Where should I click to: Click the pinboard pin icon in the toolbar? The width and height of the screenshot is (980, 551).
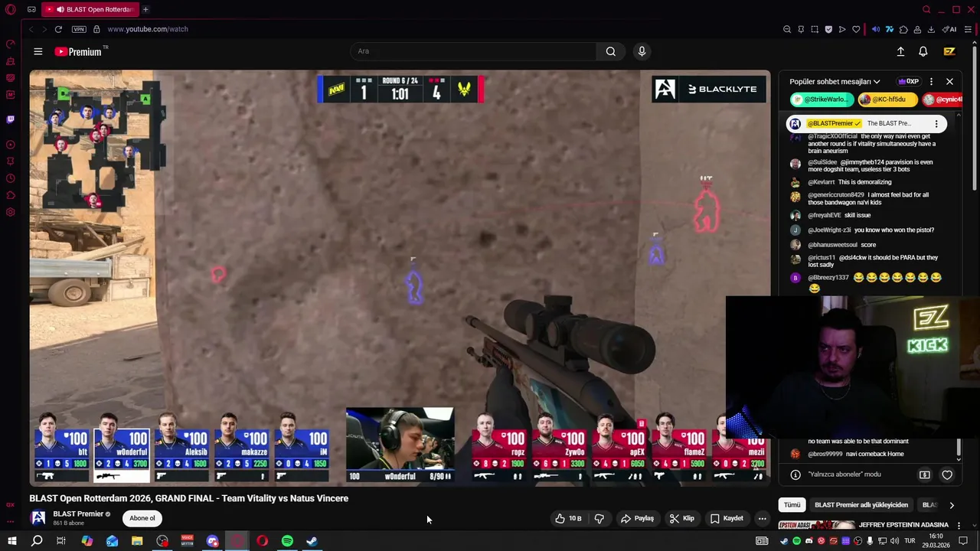(801, 29)
